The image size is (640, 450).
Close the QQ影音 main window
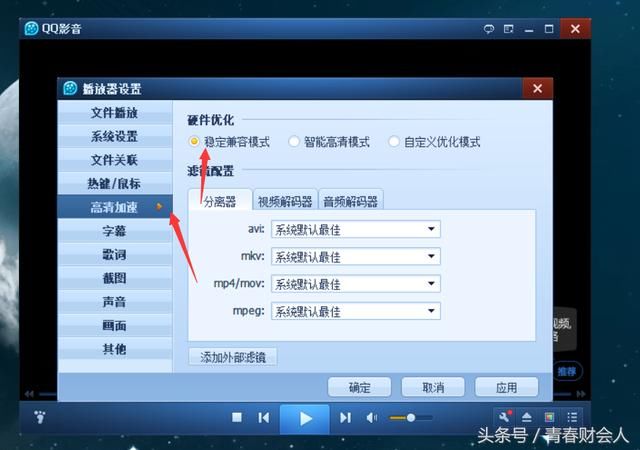point(575,29)
